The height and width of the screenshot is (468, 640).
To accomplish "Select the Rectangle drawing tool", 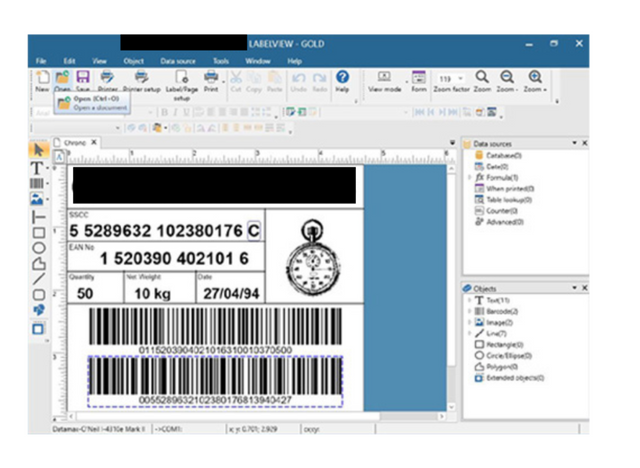I will 39,233.
